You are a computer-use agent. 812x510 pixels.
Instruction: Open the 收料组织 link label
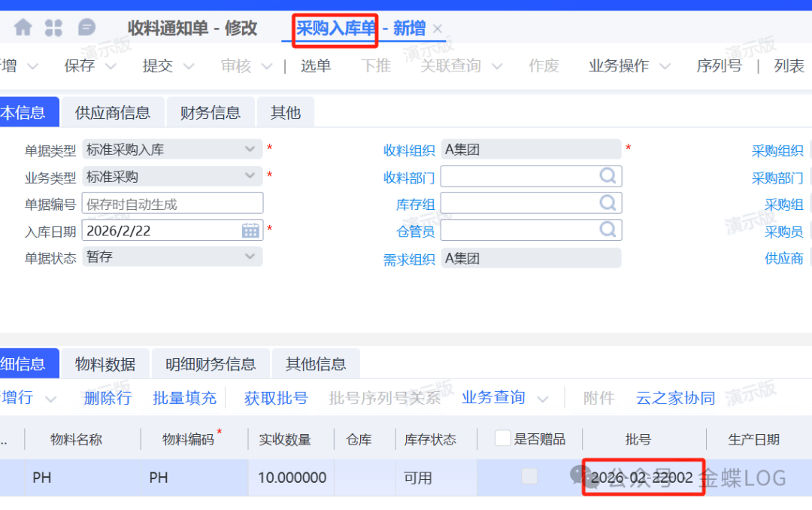coord(409,150)
